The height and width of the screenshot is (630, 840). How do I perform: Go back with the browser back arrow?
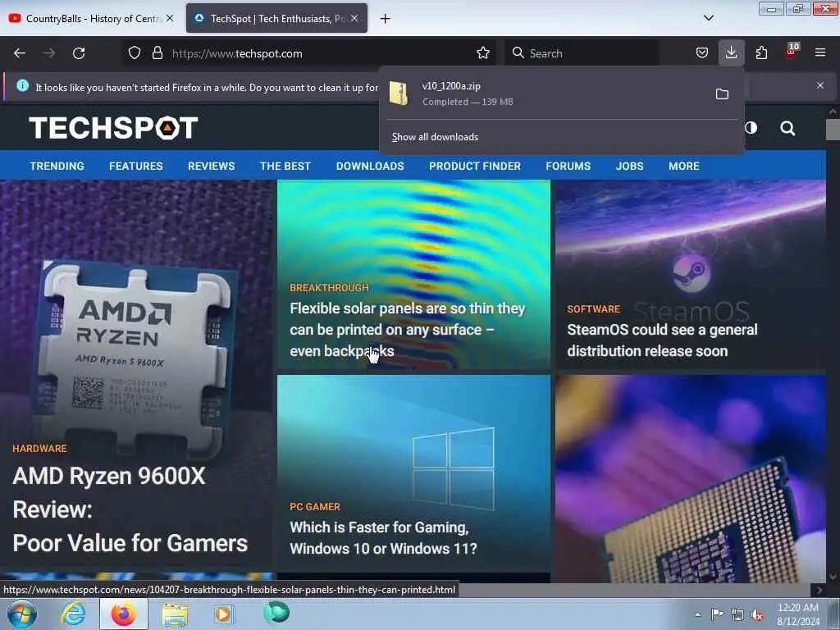20,53
